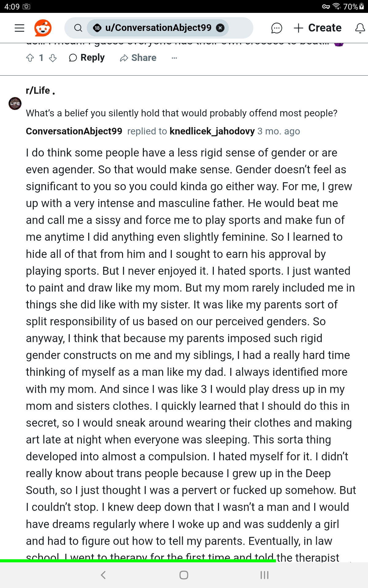Image resolution: width=368 pixels, height=588 pixels.
Task: Click the search magnifier icon
Action: (78, 28)
